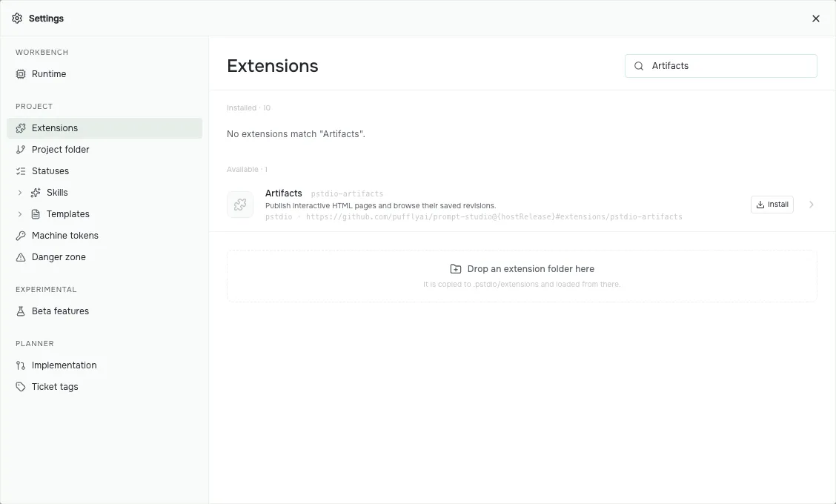Install the Artifacts extension

pyautogui.click(x=772, y=205)
